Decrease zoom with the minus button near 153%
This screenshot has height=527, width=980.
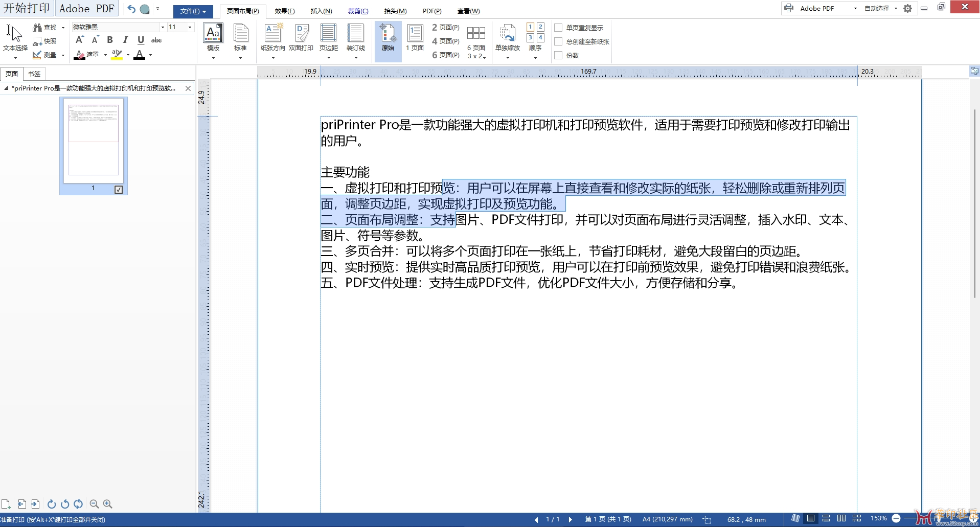point(896,518)
